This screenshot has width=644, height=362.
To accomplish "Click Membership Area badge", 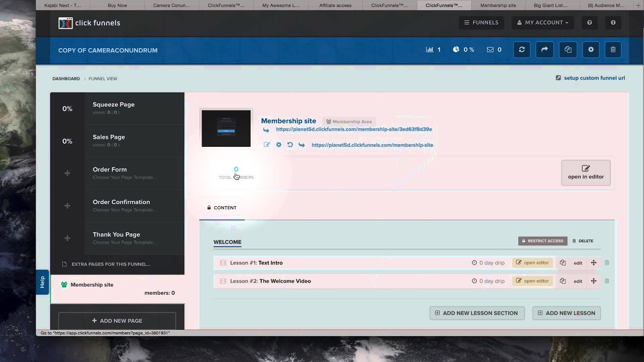I will tap(349, 122).
